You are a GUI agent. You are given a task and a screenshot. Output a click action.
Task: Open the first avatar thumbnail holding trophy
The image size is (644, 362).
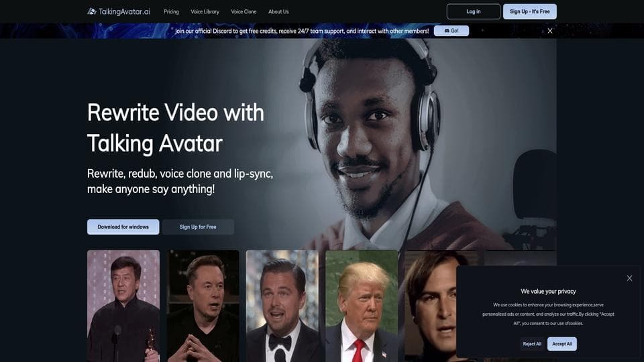click(123, 306)
